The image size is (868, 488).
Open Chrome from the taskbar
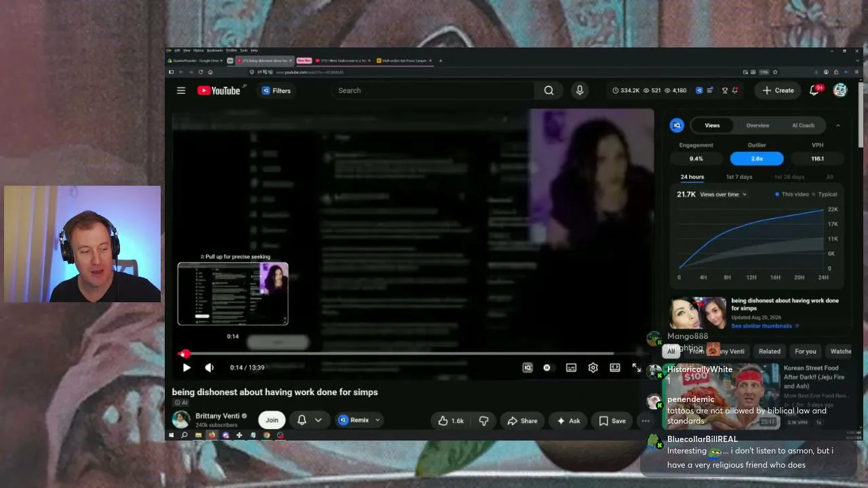point(267,435)
